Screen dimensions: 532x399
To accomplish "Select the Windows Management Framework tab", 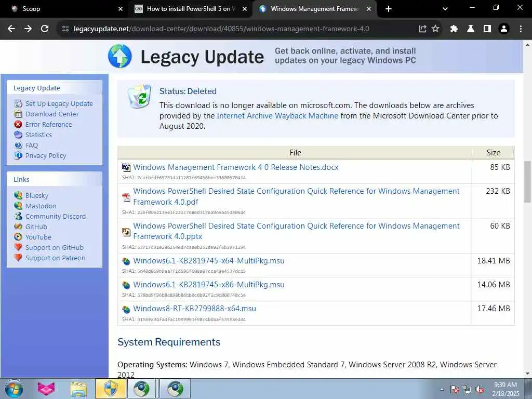I will (x=314, y=9).
